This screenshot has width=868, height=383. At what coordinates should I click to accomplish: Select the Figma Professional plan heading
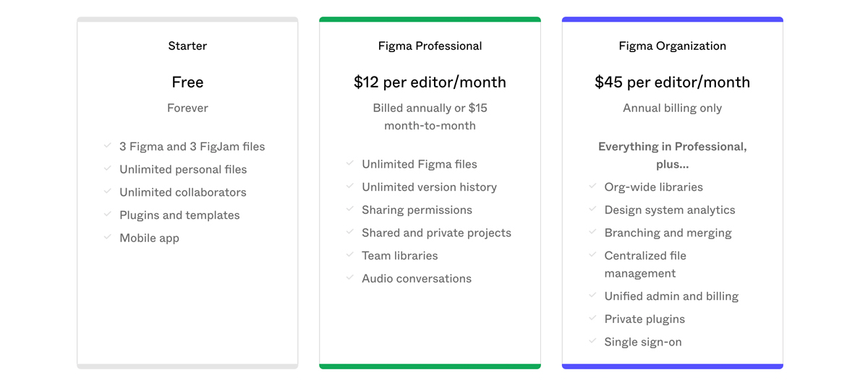point(430,46)
